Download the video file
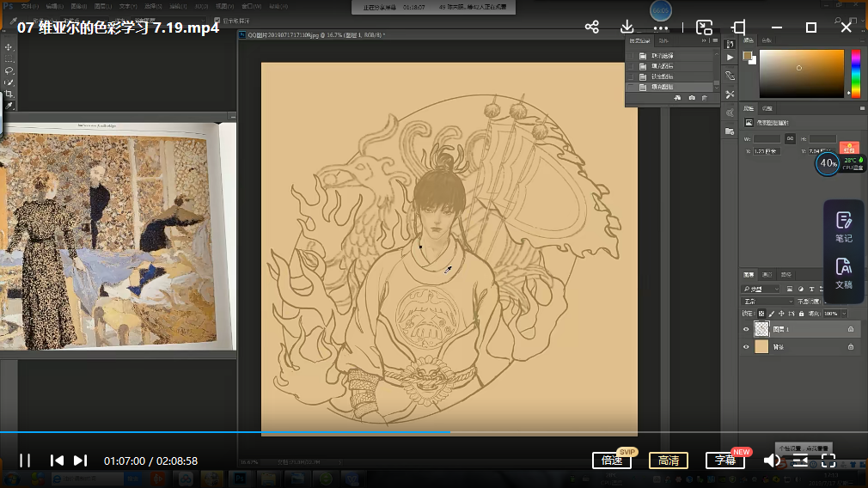The height and width of the screenshot is (488, 868). pos(627,27)
